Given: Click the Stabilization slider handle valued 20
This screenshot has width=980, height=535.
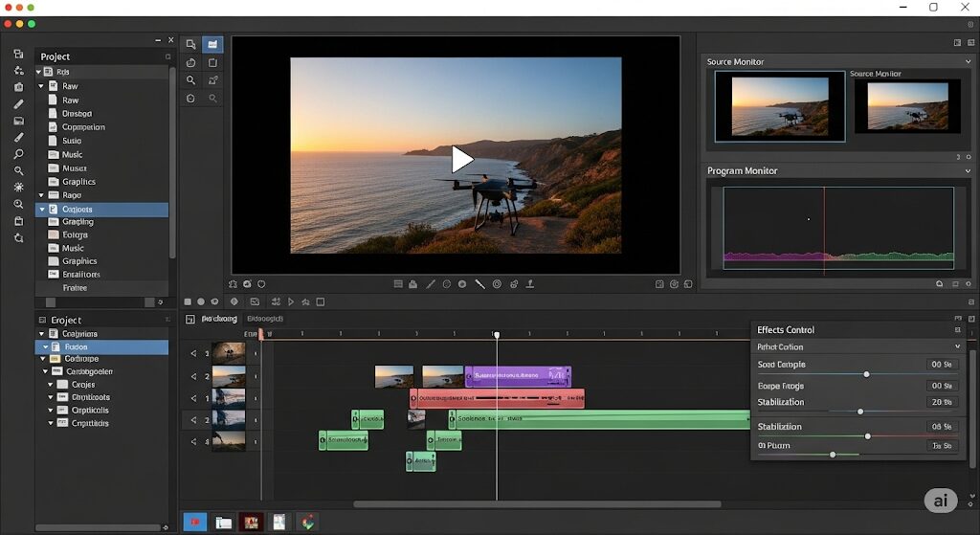Looking at the screenshot, I should (x=860, y=412).
